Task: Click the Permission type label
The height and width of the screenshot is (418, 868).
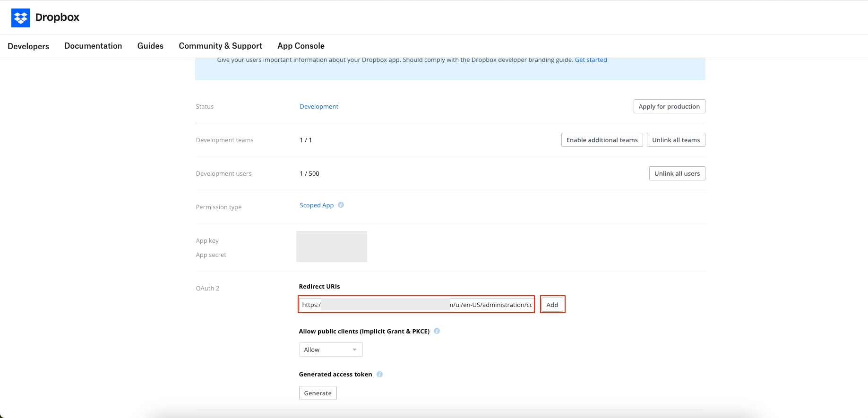Action: point(218,207)
